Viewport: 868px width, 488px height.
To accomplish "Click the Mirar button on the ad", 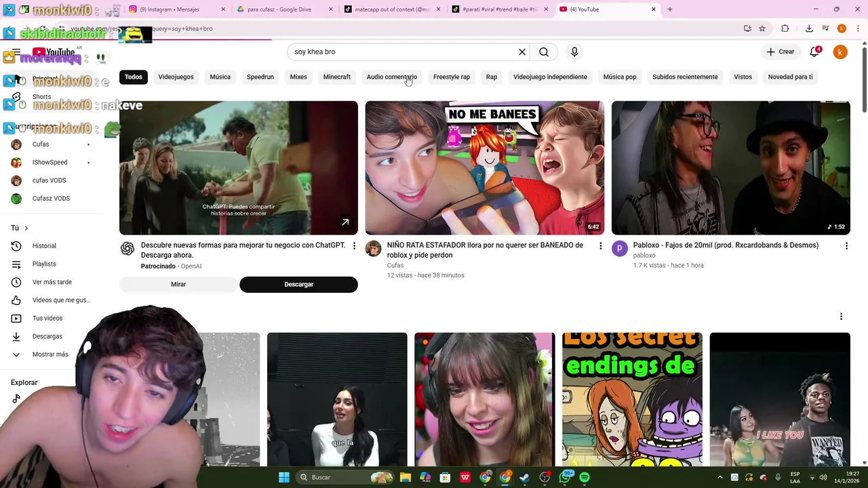I will 178,284.
